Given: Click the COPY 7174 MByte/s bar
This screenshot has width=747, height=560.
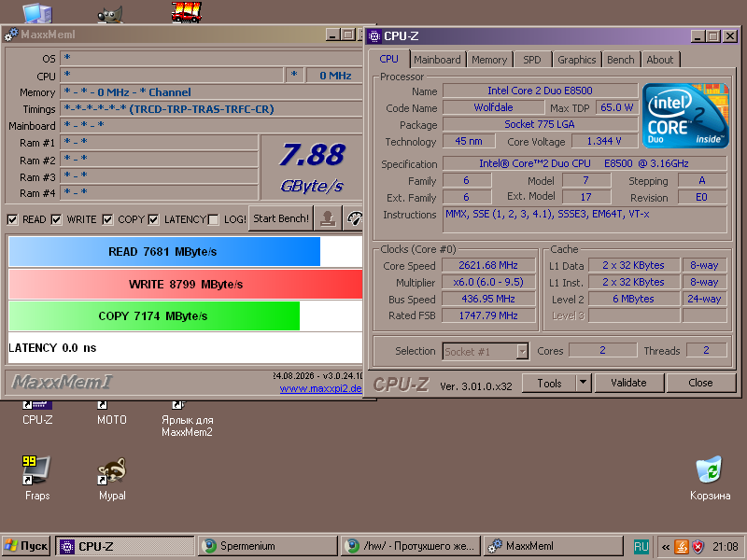Looking at the screenshot, I should [154, 316].
